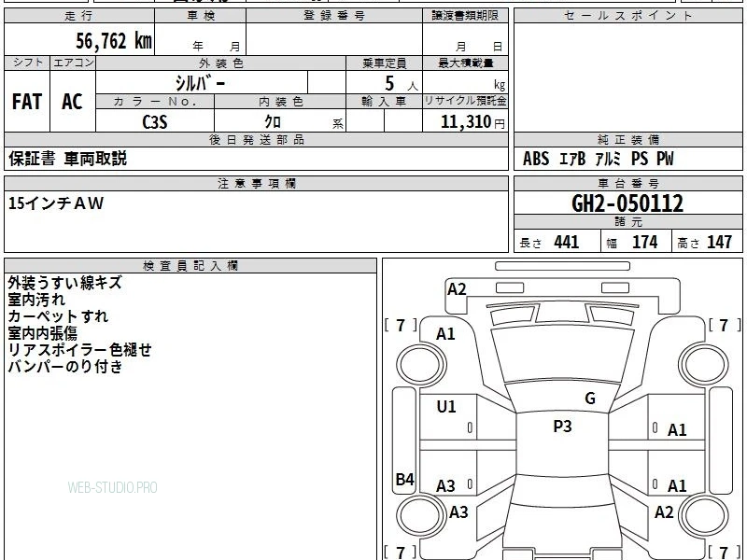Click the A2 mark on the front bumper
This screenshot has width=747, height=560.
[x=457, y=289]
